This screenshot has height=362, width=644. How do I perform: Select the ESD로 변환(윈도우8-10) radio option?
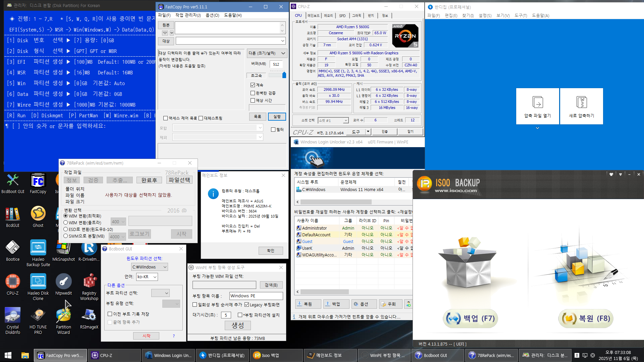[66, 229]
